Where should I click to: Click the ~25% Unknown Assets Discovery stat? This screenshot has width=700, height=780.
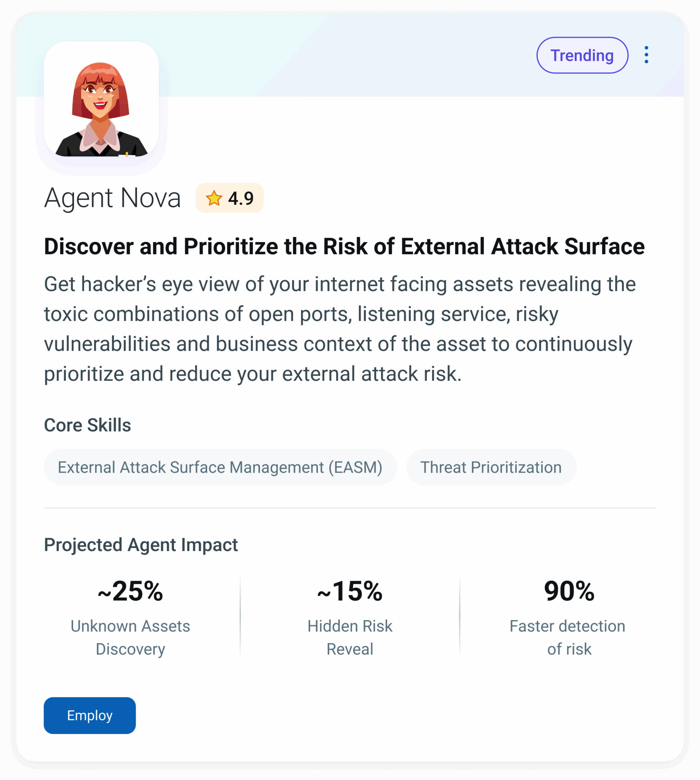click(130, 617)
